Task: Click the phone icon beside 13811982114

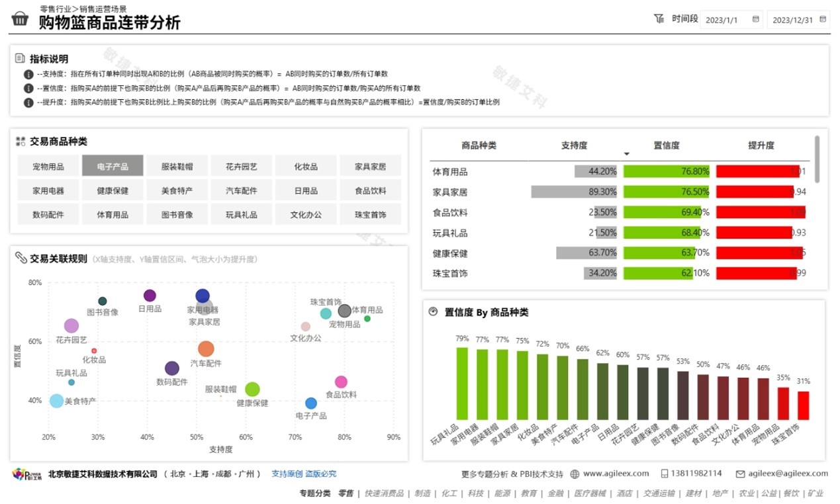Action: 663,474
